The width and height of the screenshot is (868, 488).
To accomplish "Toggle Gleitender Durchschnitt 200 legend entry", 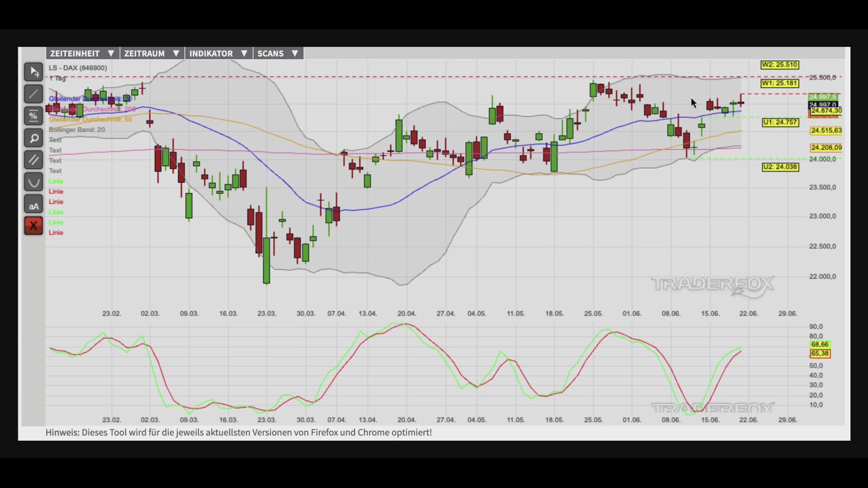I will click(92, 109).
